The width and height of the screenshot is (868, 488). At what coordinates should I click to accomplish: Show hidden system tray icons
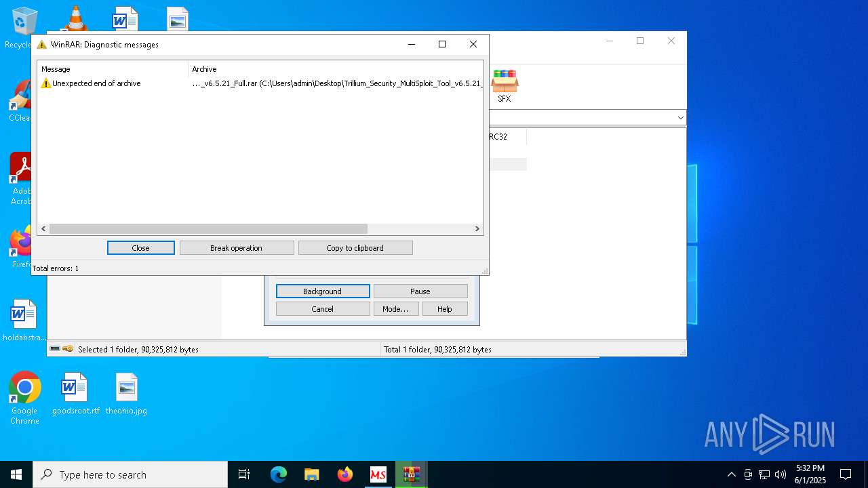point(731,474)
